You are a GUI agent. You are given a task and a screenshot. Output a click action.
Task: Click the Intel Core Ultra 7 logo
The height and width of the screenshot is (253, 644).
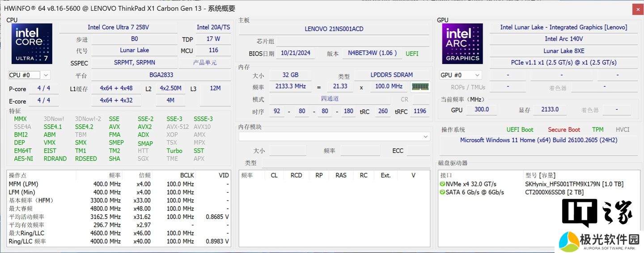(32, 43)
